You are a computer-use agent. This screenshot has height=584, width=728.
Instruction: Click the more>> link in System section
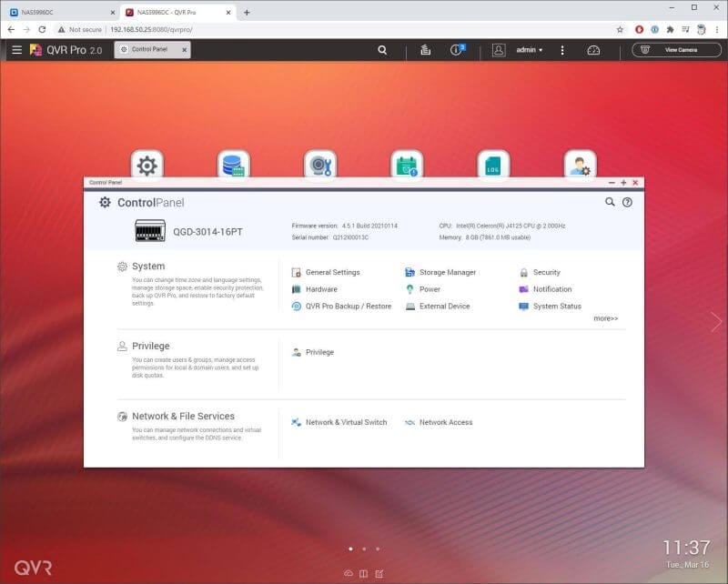pyautogui.click(x=605, y=318)
